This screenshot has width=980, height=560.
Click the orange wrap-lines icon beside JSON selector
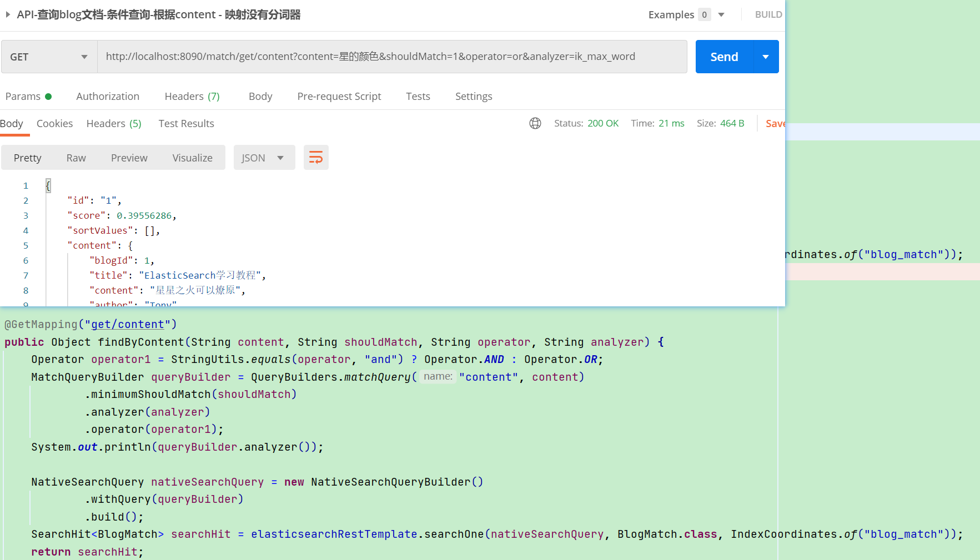[316, 157]
